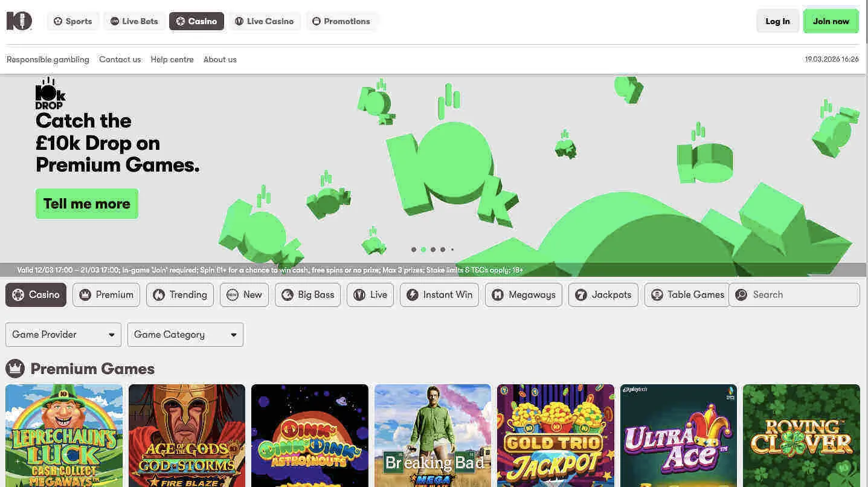Click the Table Games category icon
The height and width of the screenshot is (487, 868).
coord(657,294)
